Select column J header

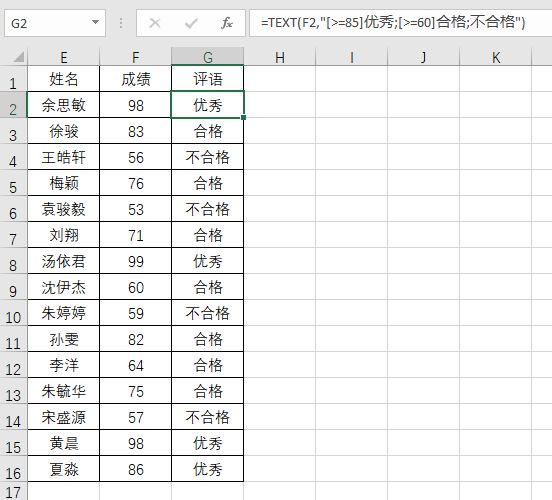tap(424, 57)
